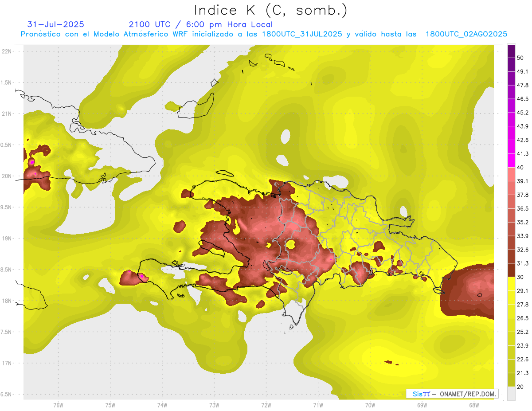Viewport: 532px width, 411px height.
Task: Click the colorbar value '42.6'
Action: pos(523,140)
